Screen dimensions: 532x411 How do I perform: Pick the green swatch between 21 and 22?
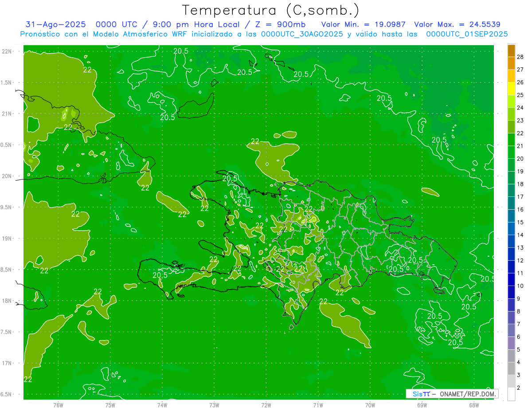click(511, 139)
